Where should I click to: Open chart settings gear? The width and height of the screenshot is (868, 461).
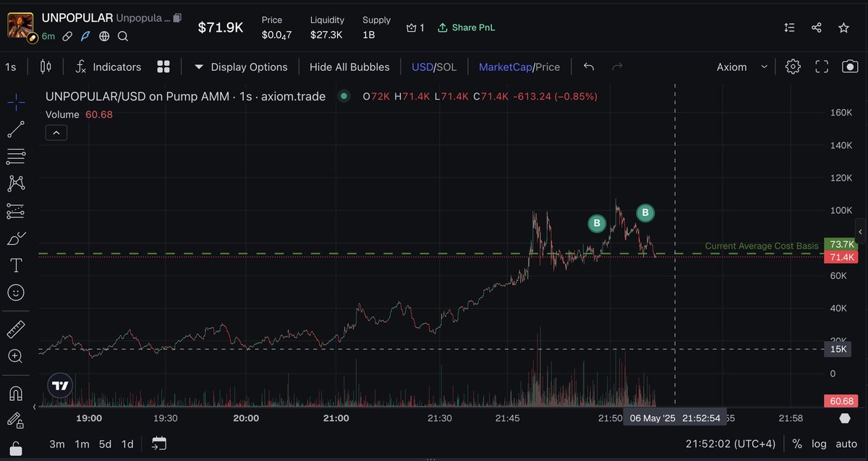(x=793, y=66)
